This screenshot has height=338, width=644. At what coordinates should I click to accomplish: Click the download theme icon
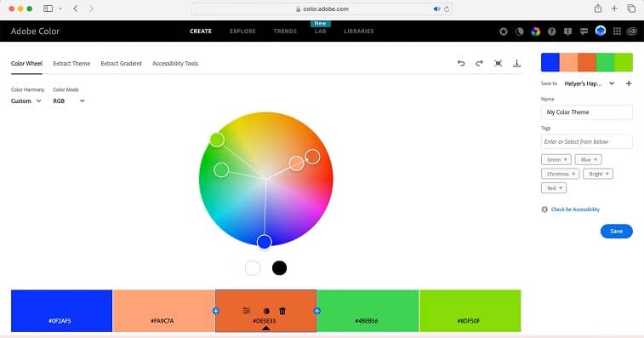pos(516,63)
